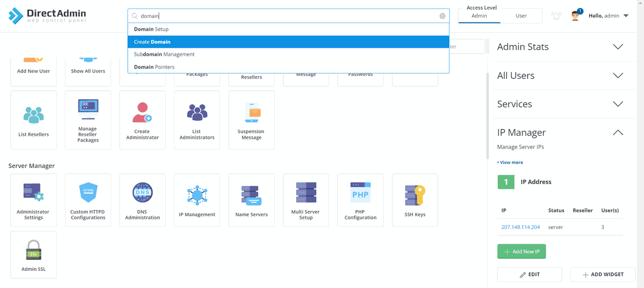The width and height of the screenshot is (644, 288).
Task: Open the Suspension Message tile
Action: (251, 120)
